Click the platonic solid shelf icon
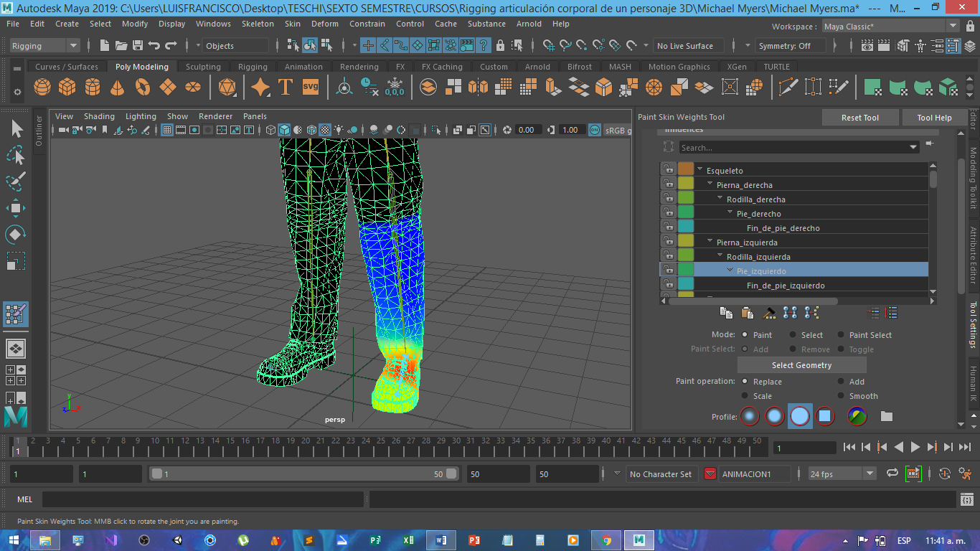The height and width of the screenshot is (551, 980). click(227, 88)
